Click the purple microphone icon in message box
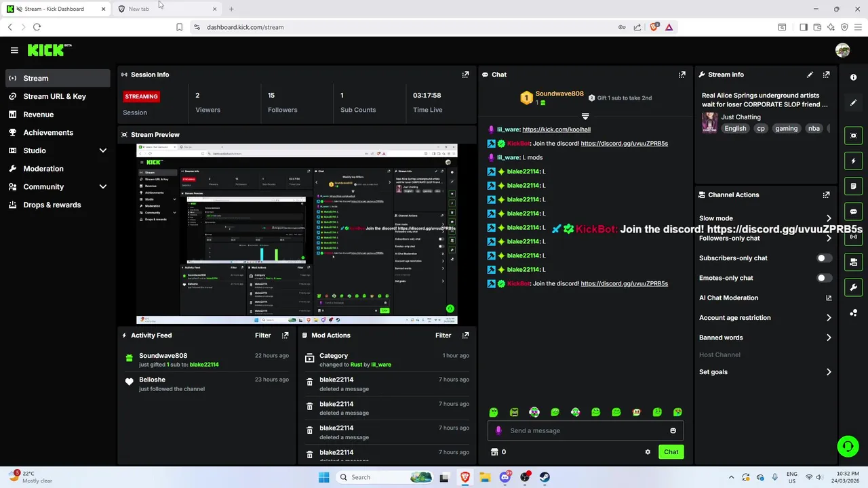 click(x=499, y=430)
